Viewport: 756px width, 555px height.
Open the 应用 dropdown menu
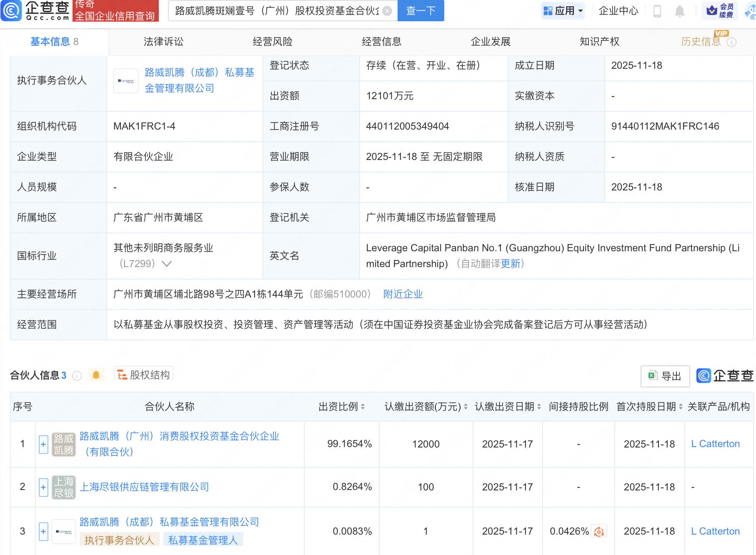click(563, 11)
